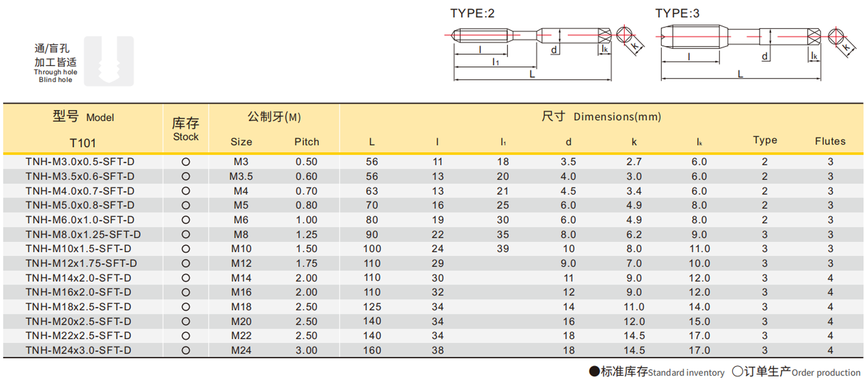Click the hollow Order production legend circle
This screenshot has width=868, height=385.
click(737, 371)
